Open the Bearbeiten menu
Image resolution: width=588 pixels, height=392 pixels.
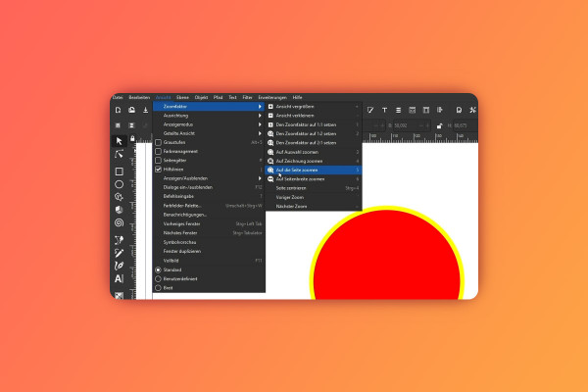(x=139, y=98)
